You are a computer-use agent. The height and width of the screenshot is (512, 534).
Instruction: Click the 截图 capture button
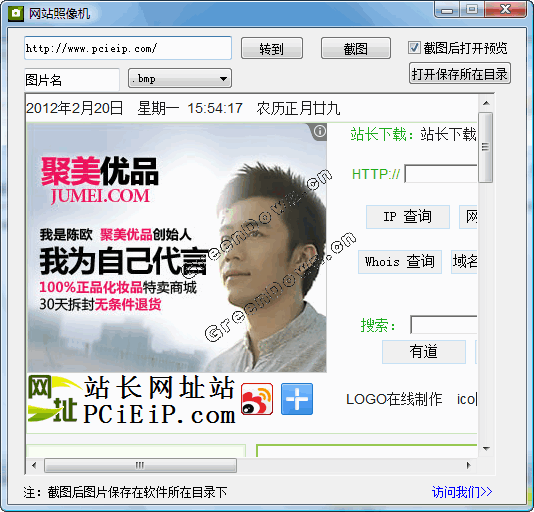coord(356,48)
